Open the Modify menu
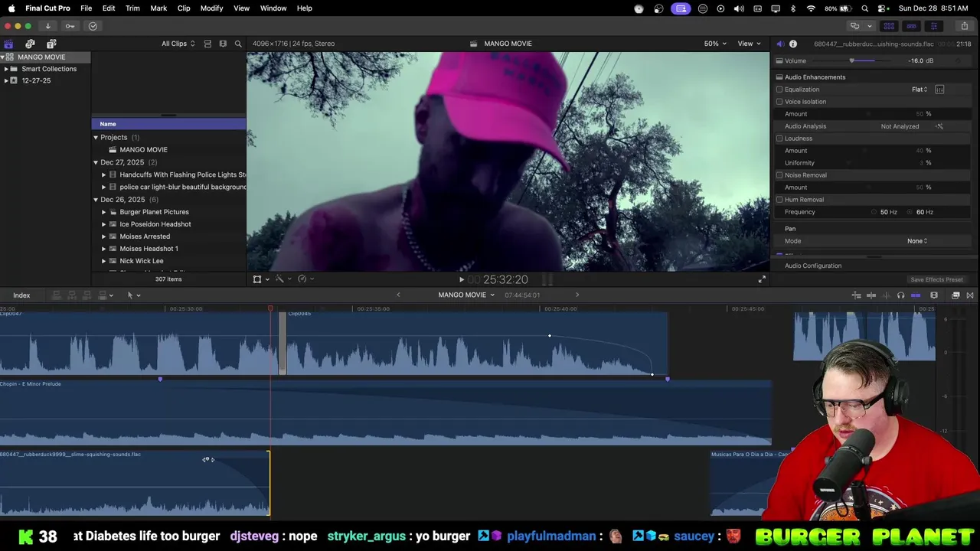This screenshot has width=980, height=551. (212, 8)
